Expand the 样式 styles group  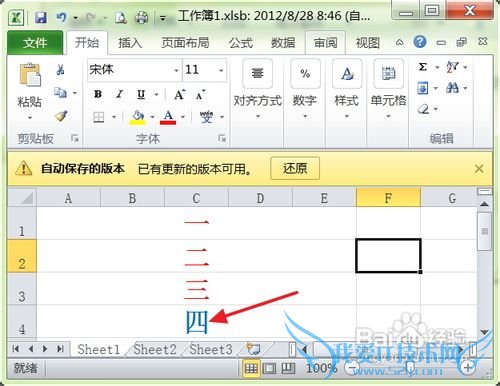(347, 90)
